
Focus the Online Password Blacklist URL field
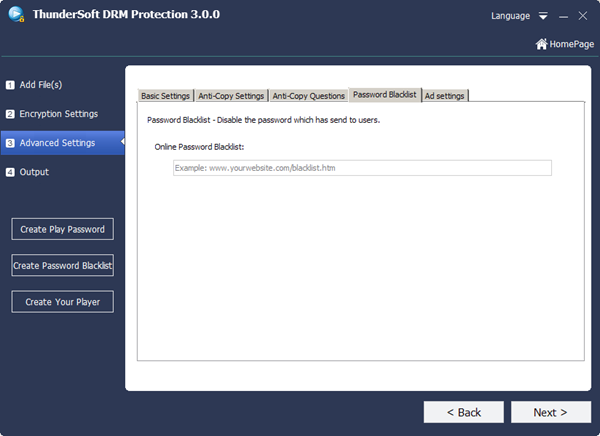362,168
